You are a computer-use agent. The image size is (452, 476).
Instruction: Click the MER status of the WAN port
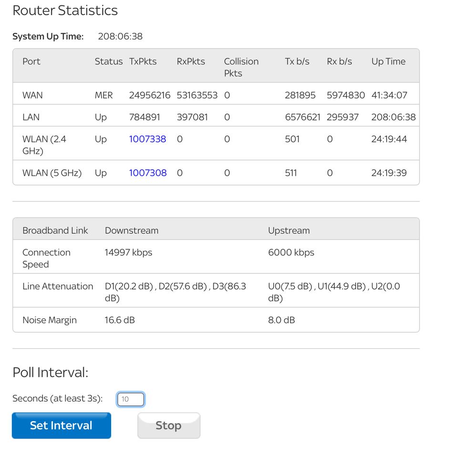click(103, 95)
